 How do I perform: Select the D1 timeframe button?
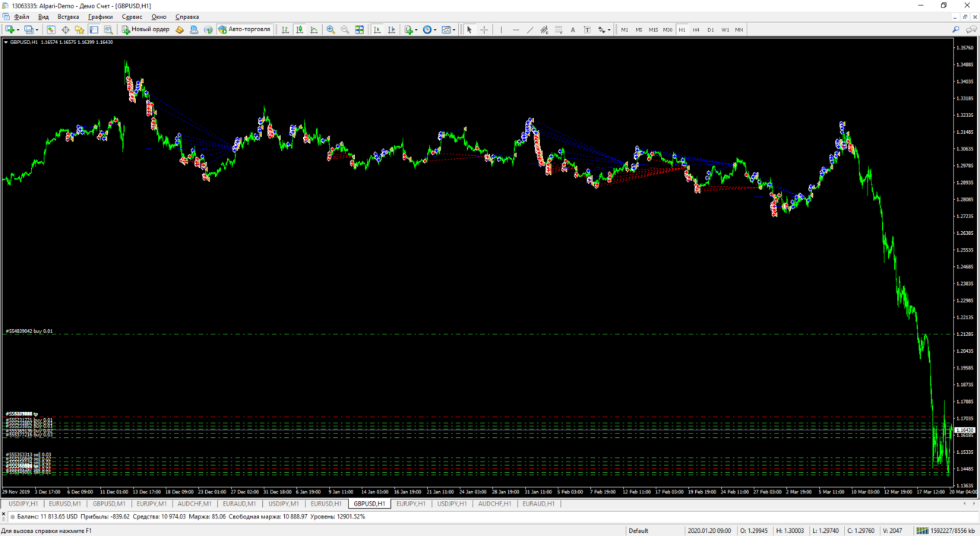coord(710,30)
